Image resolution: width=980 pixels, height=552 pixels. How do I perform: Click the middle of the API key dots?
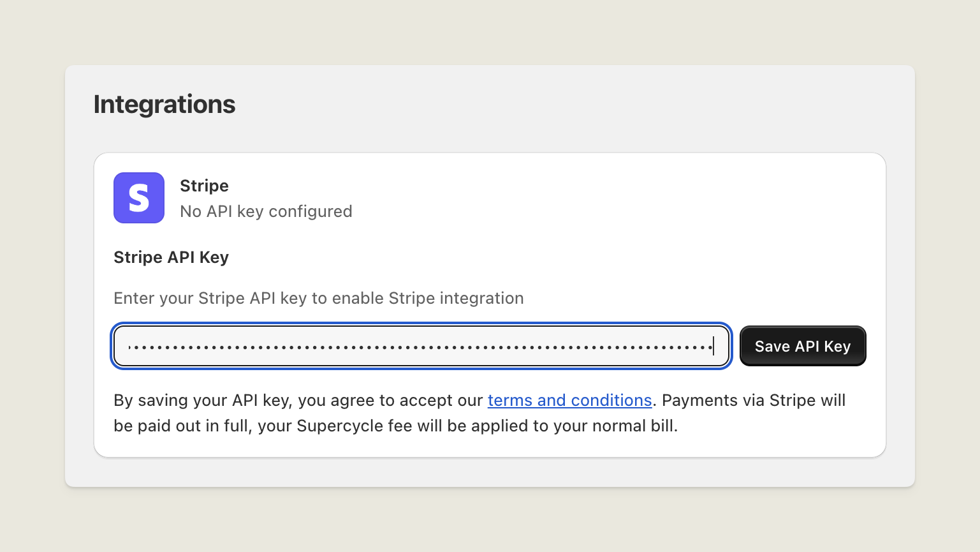[x=421, y=347]
